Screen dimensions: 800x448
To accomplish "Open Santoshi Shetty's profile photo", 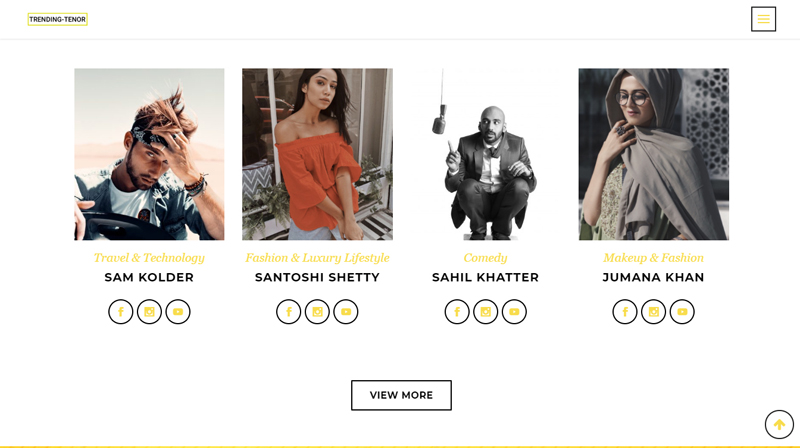I will 317,154.
